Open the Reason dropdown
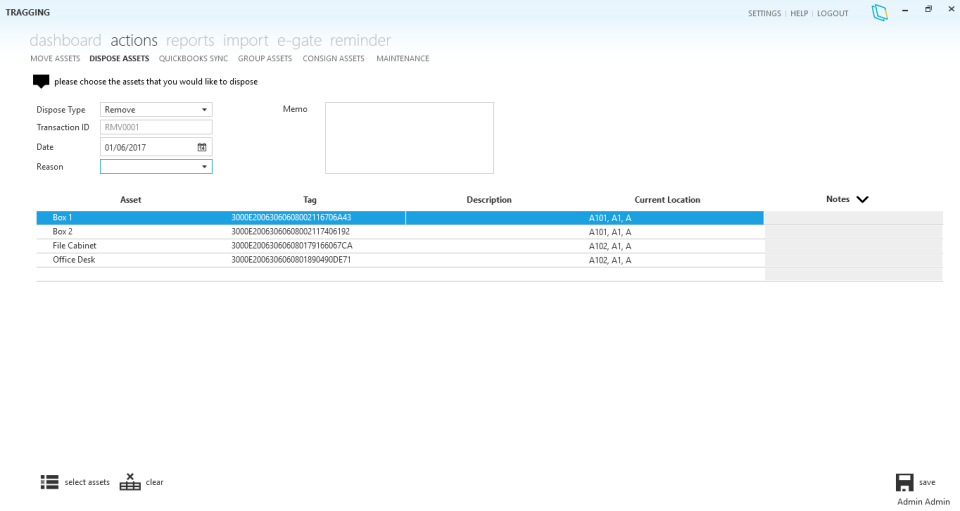This screenshot has width=960, height=511. tap(156, 166)
